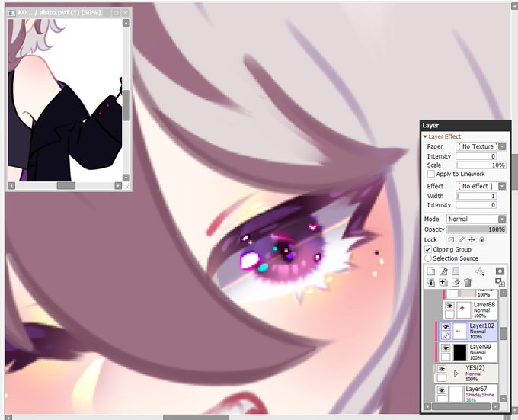Adjust the layer Opacity slider
The height and width of the screenshot is (420, 518).
tap(477, 229)
